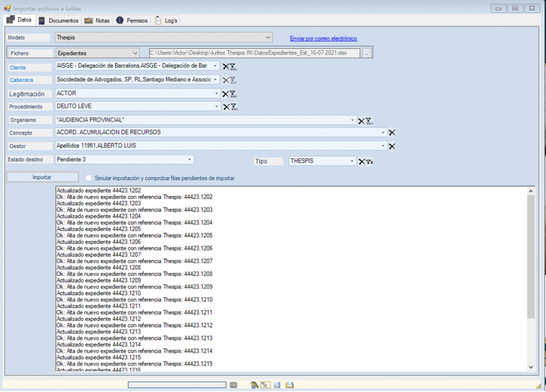546x392 pixels.
Task: Enable Simular importación checkbox
Action: coord(89,178)
